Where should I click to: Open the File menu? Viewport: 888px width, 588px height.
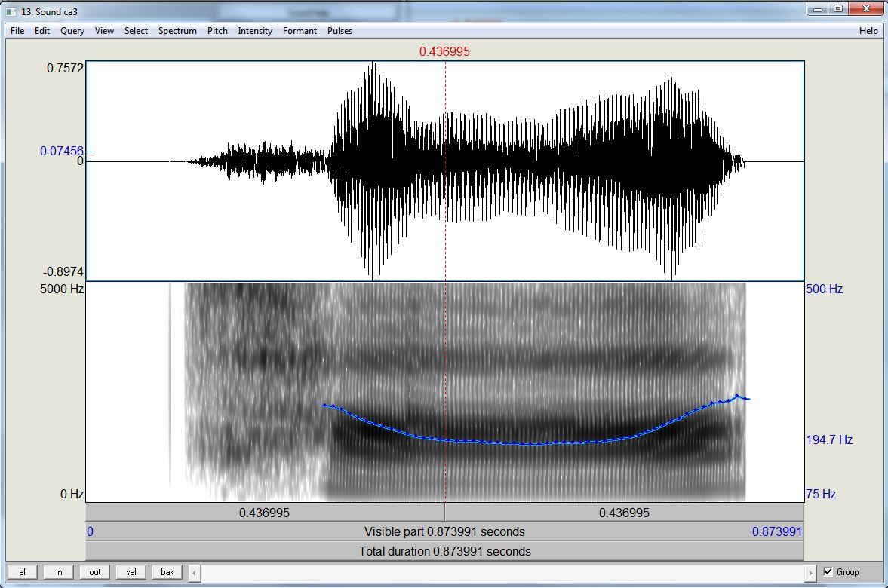(17, 31)
